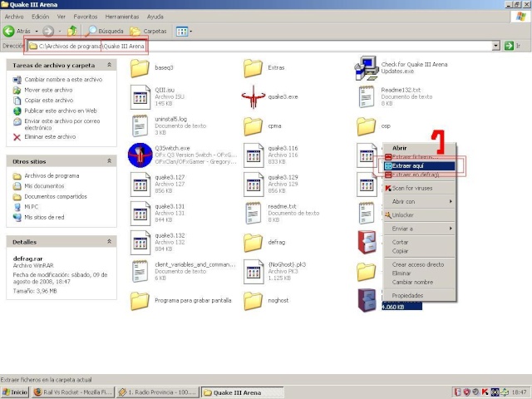Select the defrag folder icon

click(253, 242)
